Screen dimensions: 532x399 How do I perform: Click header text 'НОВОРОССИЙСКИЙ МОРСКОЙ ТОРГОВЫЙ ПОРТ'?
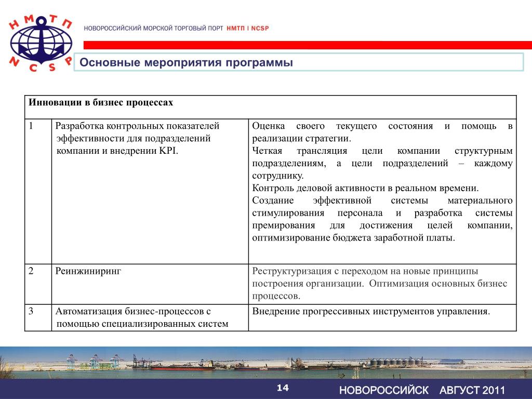(153, 29)
